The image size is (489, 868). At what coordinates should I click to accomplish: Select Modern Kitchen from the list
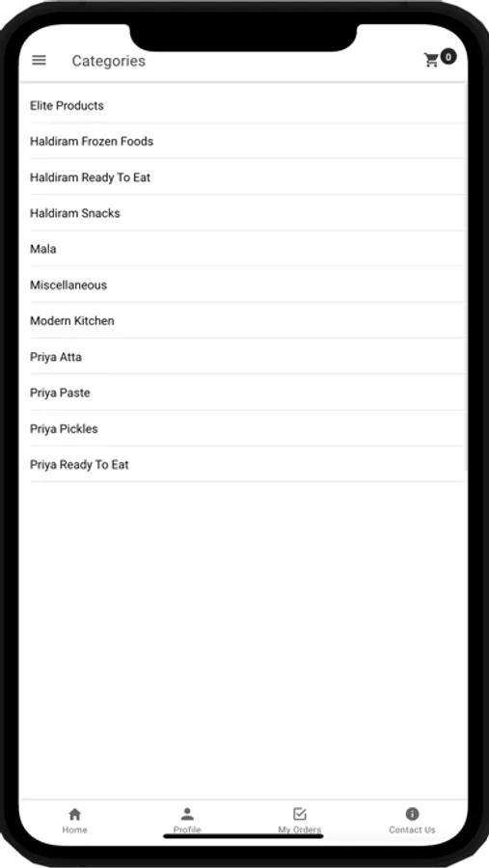click(247, 321)
